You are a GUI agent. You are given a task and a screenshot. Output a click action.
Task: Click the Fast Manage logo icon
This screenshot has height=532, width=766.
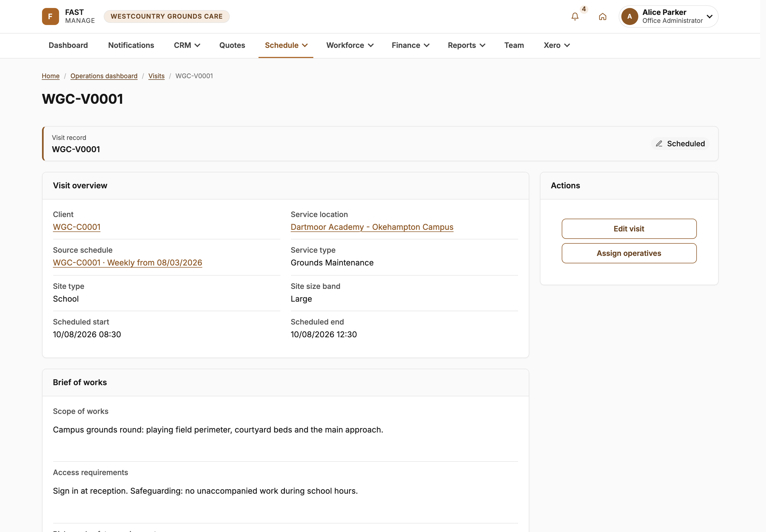(50, 16)
